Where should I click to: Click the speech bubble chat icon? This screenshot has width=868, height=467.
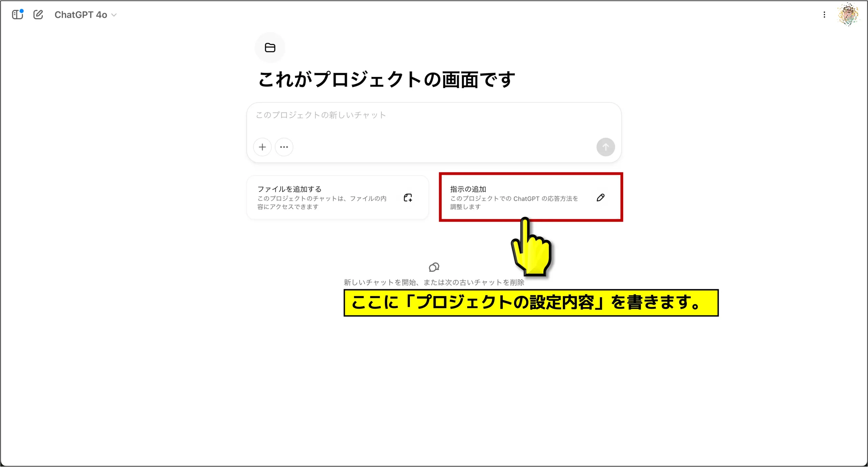434,267
